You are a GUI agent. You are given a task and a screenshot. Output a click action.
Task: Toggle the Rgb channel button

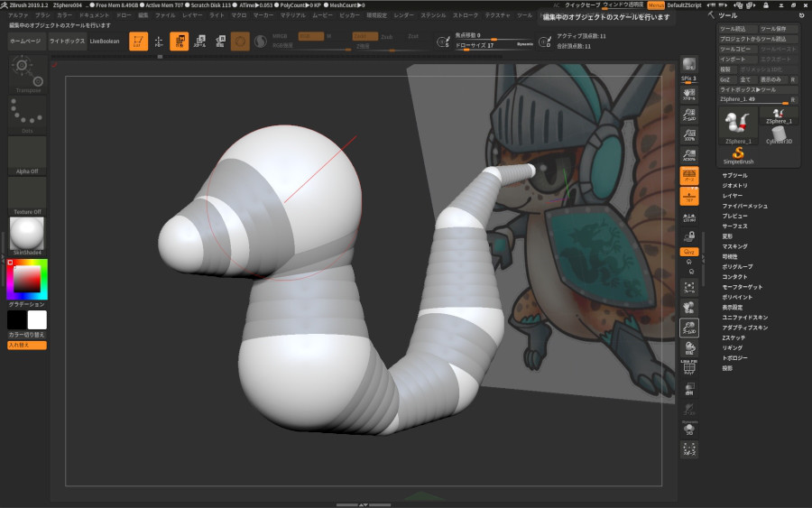point(311,36)
